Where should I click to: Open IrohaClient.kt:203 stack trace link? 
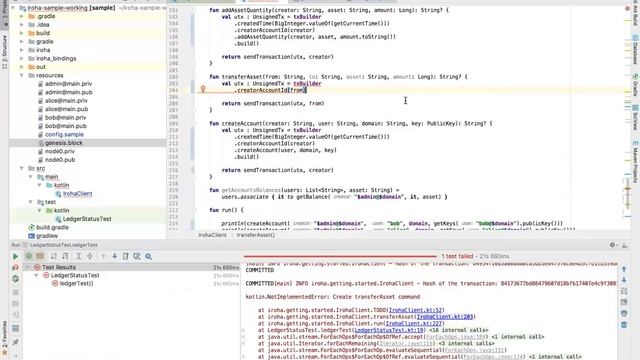coord(445,317)
